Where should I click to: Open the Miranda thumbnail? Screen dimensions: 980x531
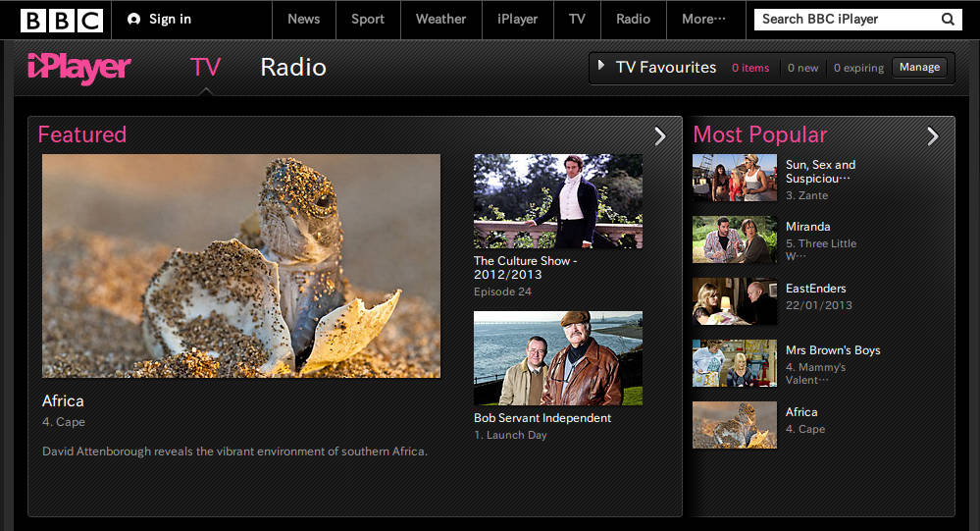[x=735, y=239]
